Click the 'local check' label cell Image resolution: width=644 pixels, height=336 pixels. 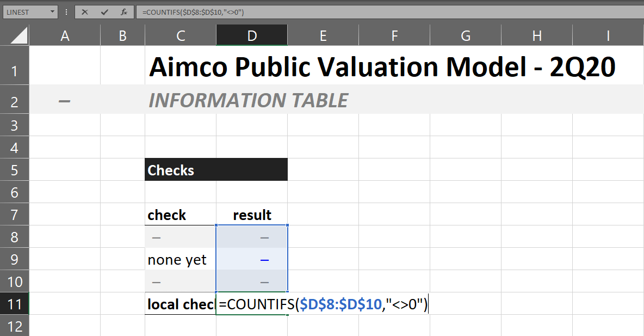tap(180, 303)
